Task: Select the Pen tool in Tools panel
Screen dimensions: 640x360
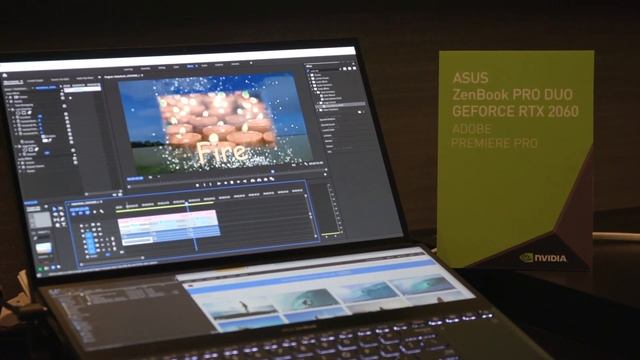Action: (x=63, y=219)
